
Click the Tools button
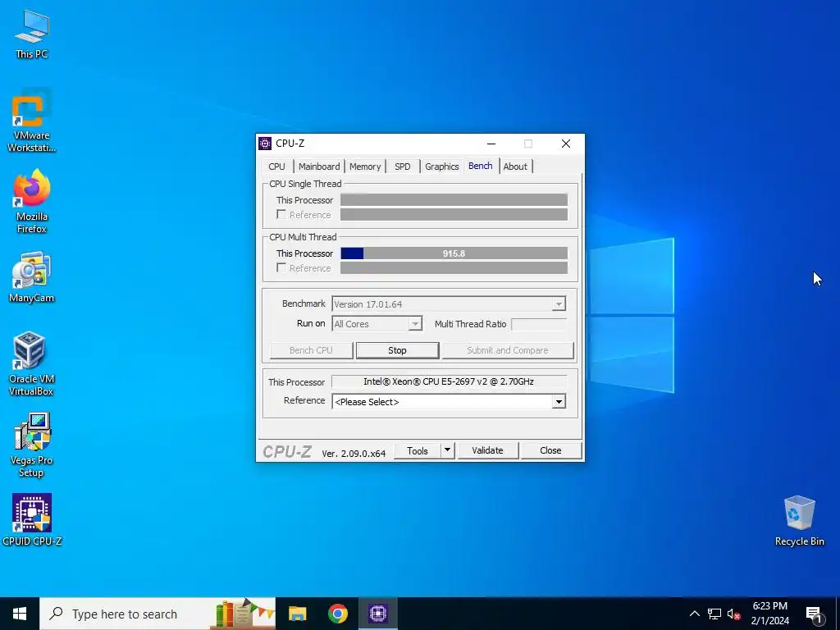coord(418,450)
